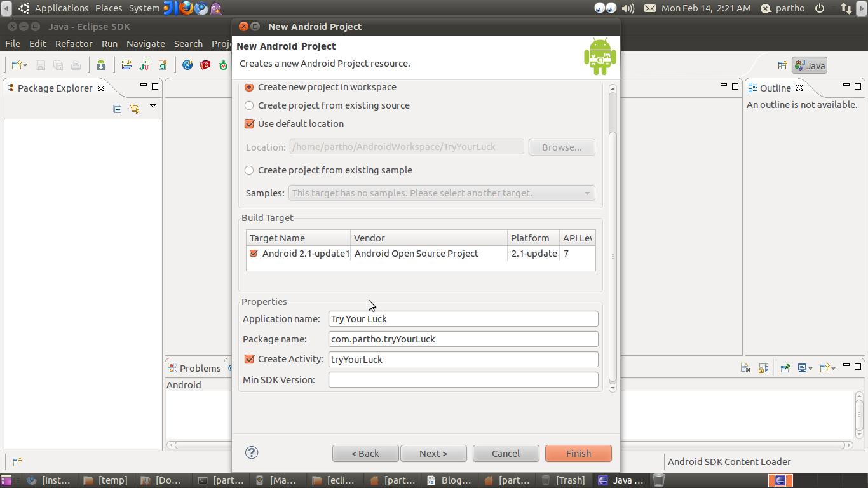Click the Package name input field
This screenshot has width=868, height=488.
click(x=463, y=339)
